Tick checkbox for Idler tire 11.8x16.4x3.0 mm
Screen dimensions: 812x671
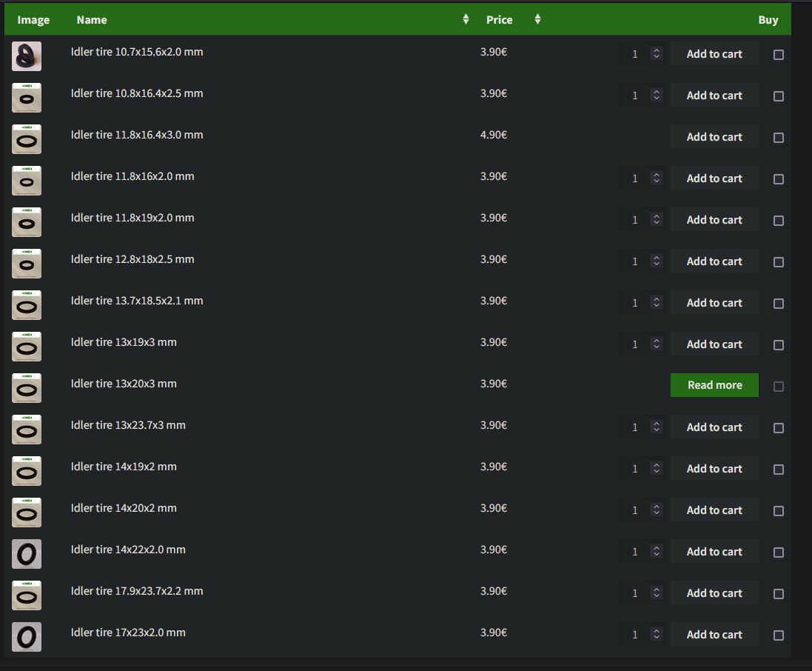pos(779,137)
